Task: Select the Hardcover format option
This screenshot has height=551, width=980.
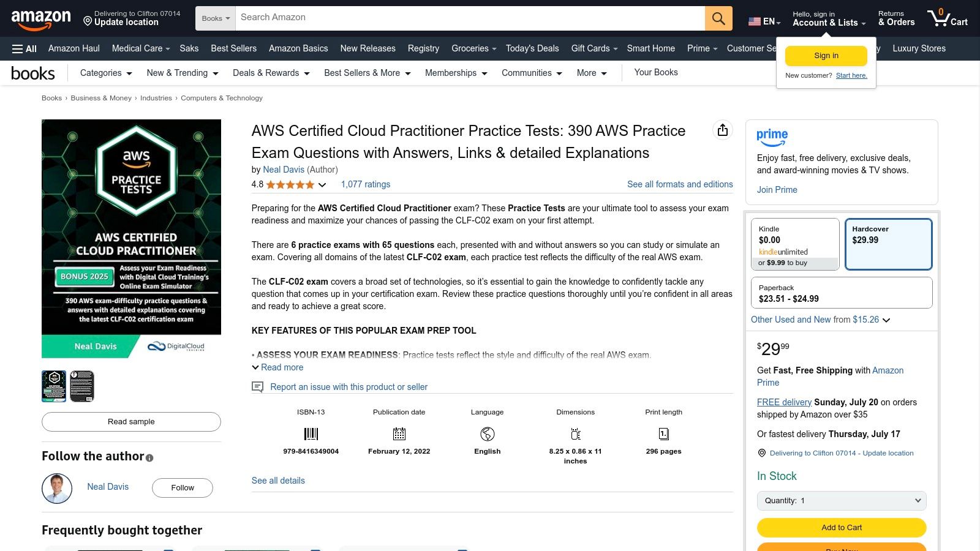Action: [888, 244]
